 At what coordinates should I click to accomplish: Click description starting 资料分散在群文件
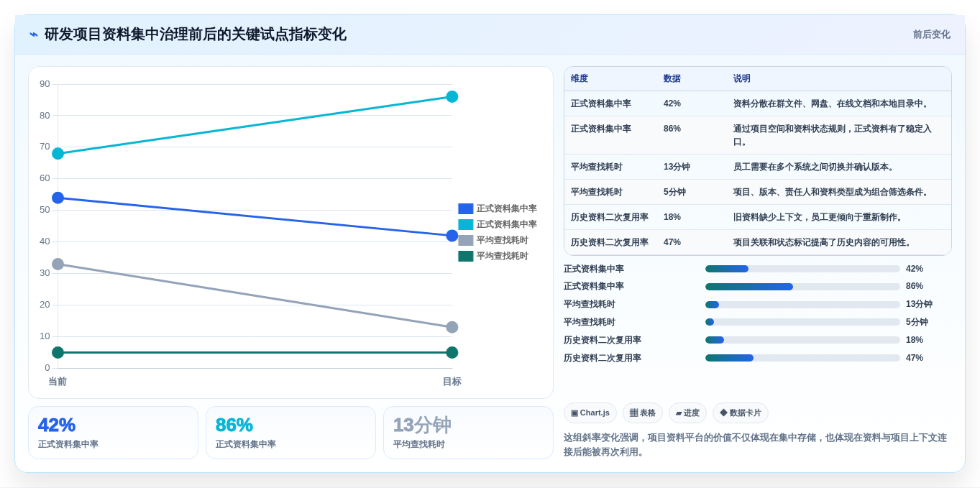click(x=832, y=103)
